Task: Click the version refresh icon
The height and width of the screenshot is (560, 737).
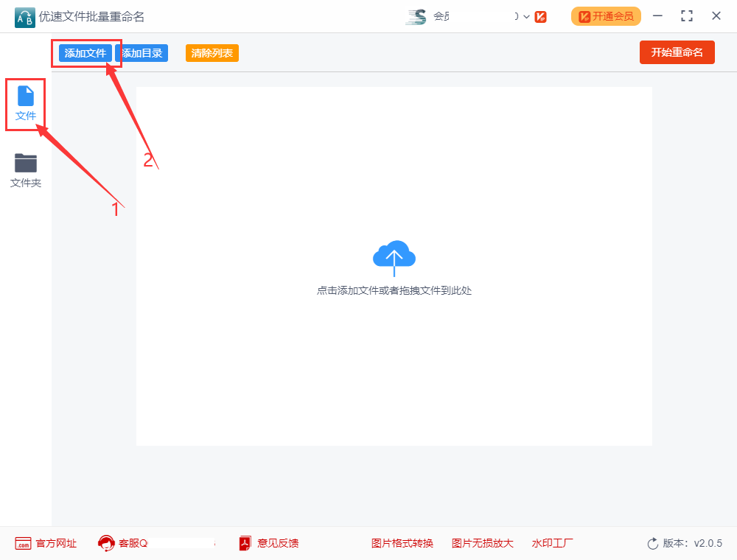Action: tap(653, 544)
